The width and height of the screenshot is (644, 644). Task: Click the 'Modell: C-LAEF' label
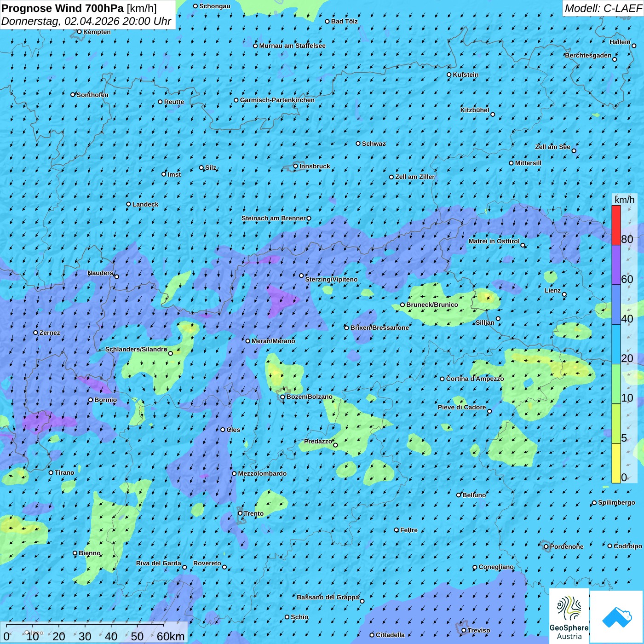(x=603, y=8)
